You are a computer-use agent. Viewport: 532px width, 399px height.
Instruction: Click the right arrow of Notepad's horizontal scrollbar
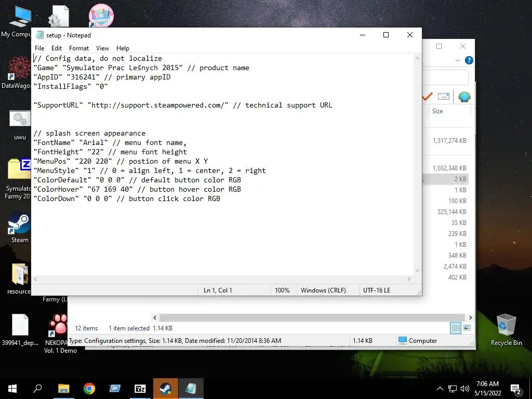click(408, 279)
